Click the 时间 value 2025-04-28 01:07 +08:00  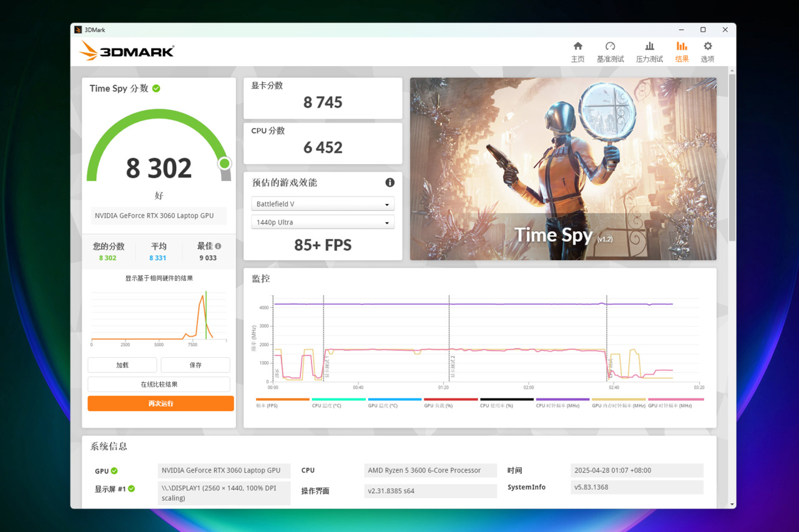click(x=637, y=470)
